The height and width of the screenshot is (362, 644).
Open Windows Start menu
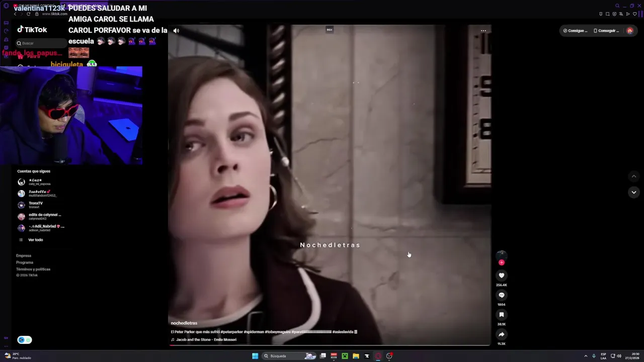point(255,356)
